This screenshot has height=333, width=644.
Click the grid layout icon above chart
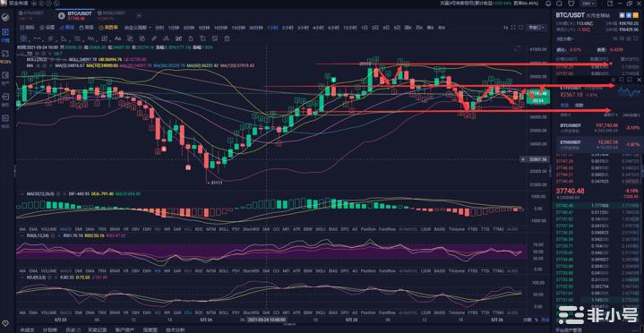tap(513, 28)
